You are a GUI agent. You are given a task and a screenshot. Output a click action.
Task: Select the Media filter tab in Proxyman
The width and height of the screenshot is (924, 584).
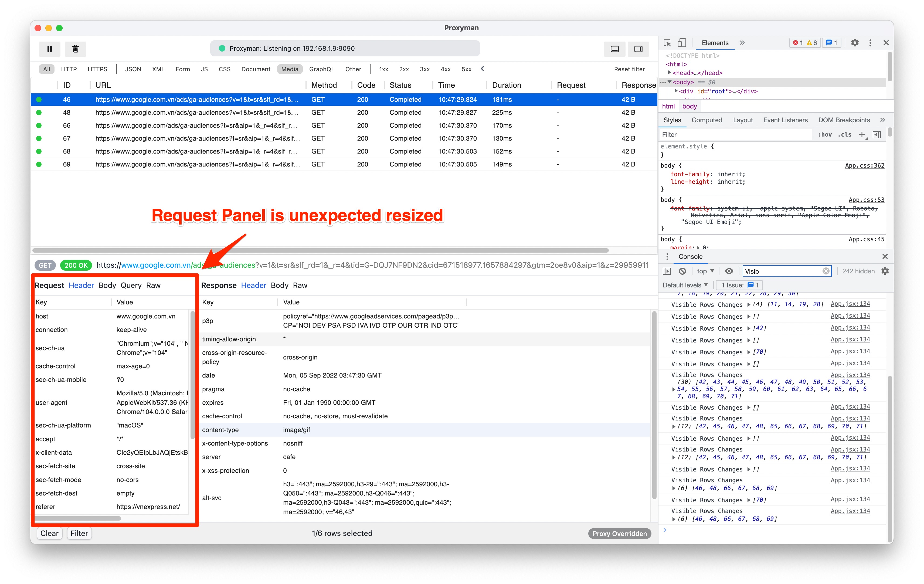point(290,69)
